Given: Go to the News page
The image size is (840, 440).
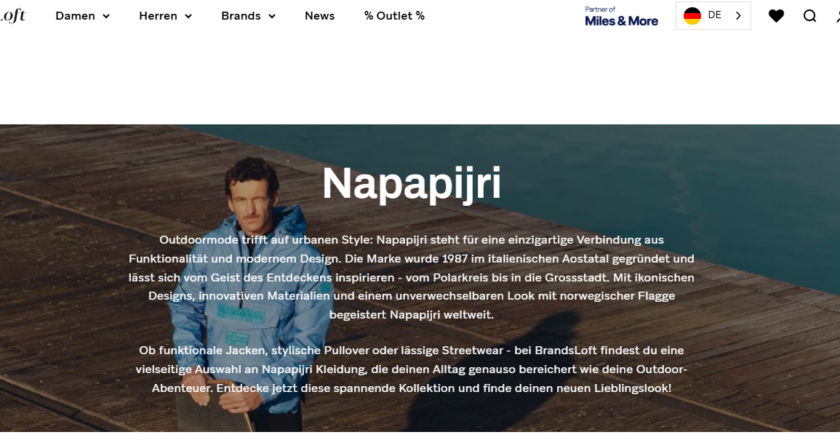Looking at the screenshot, I should click(320, 16).
